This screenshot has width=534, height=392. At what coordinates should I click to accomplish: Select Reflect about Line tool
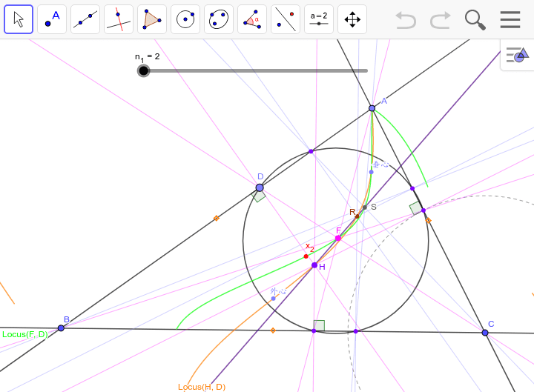(286, 19)
